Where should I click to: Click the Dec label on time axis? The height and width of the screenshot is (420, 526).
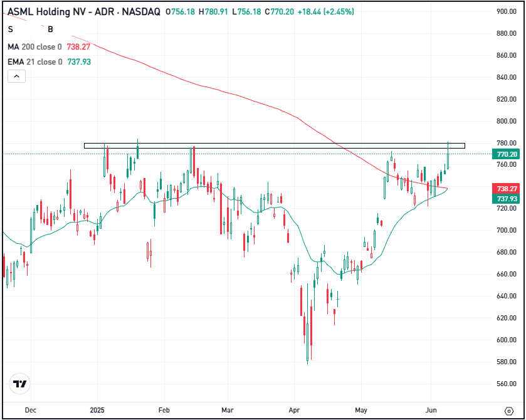(x=31, y=410)
